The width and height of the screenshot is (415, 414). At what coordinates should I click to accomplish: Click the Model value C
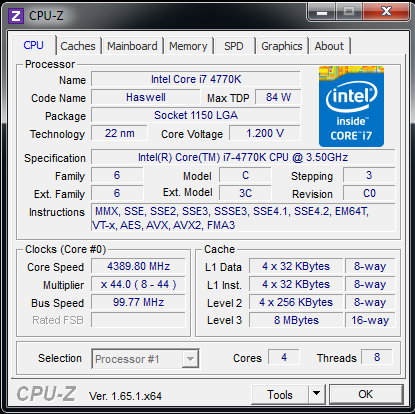245,175
